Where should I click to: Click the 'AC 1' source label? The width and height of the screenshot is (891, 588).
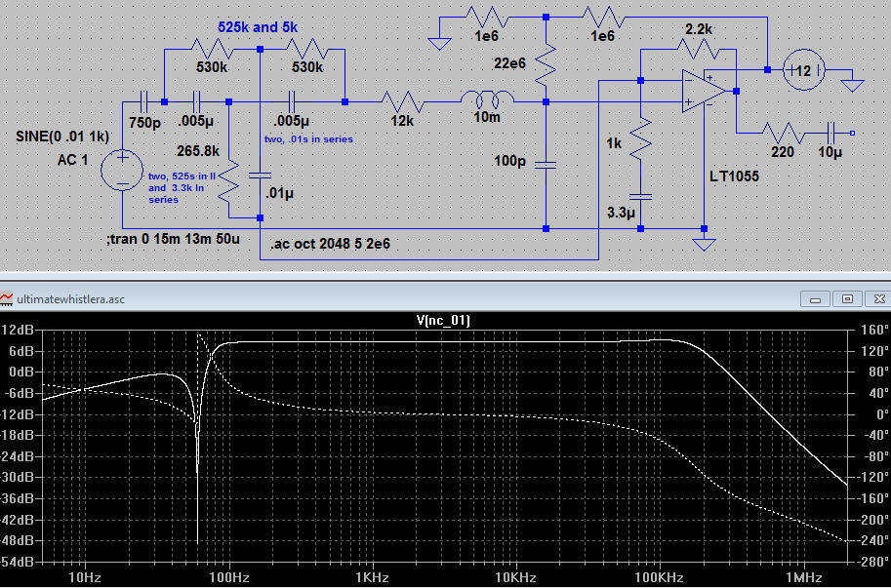point(73,160)
